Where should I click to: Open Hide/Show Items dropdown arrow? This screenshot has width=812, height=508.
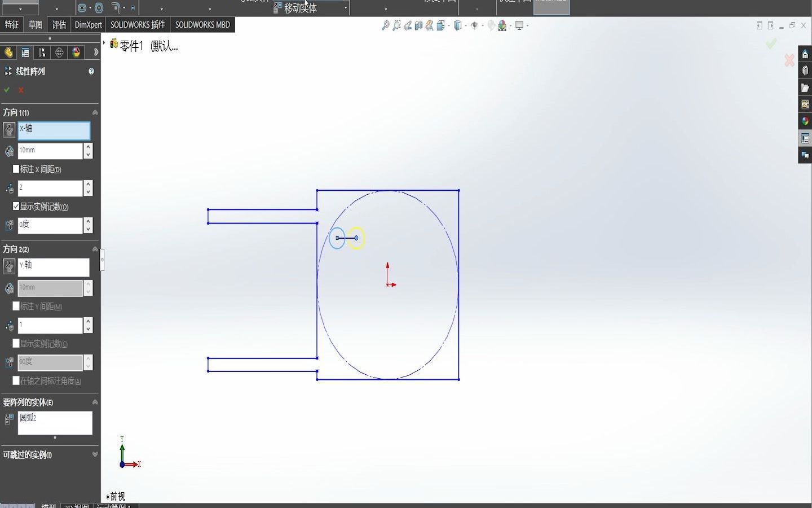(x=483, y=25)
